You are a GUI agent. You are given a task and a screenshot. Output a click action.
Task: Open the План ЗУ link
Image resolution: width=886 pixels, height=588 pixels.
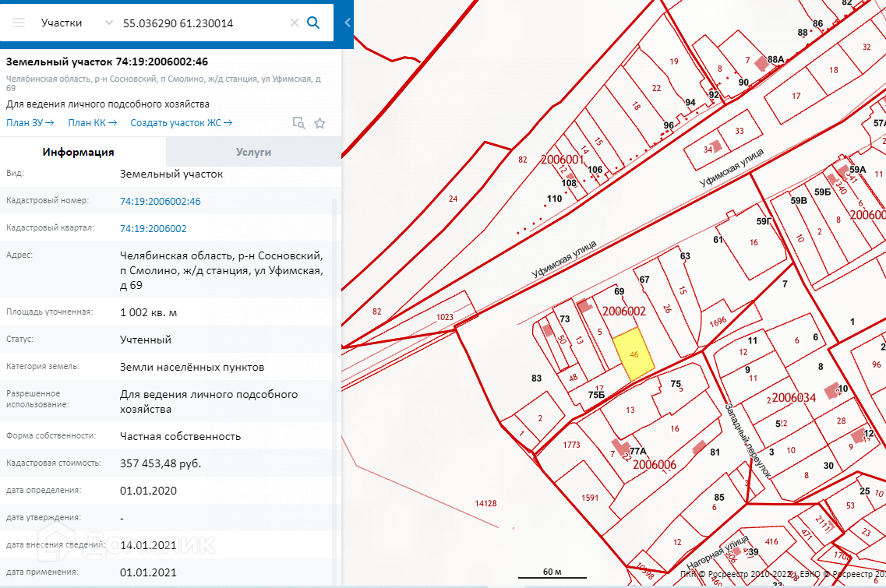click(30, 122)
